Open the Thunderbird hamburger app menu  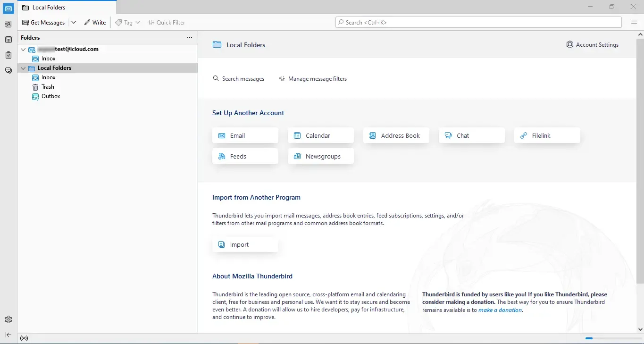(634, 22)
